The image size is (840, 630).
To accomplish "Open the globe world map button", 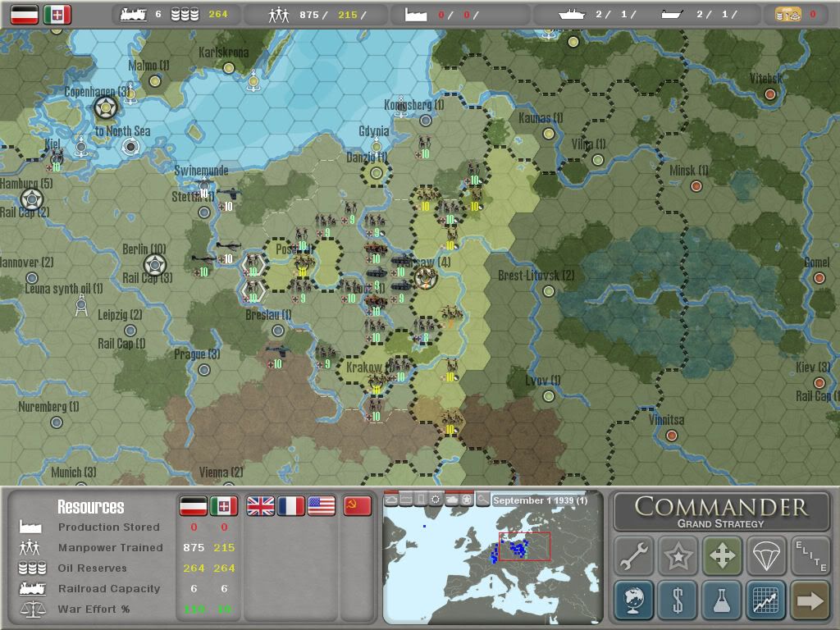I will [x=634, y=600].
